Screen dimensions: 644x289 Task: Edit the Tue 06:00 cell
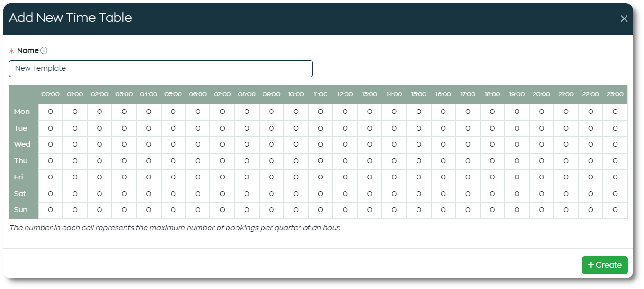198,128
